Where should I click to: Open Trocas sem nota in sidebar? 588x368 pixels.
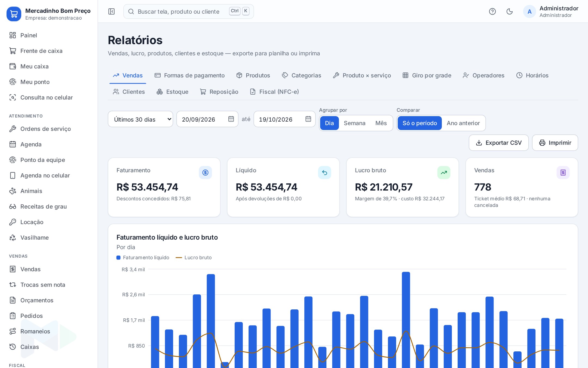(49, 285)
